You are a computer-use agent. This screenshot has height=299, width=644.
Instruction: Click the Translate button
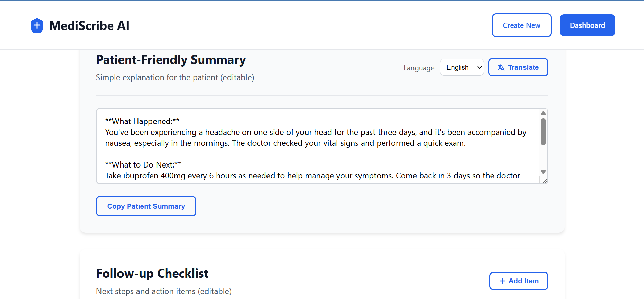(x=518, y=67)
